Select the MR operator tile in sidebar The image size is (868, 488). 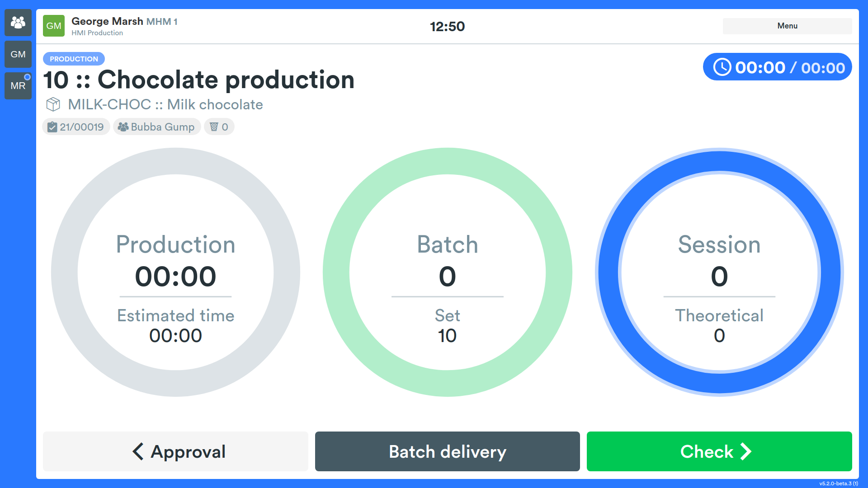point(18,86)
